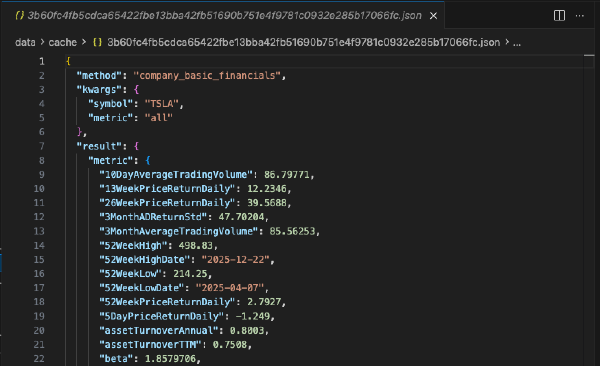Click the value 498.83

pos(196,245)
